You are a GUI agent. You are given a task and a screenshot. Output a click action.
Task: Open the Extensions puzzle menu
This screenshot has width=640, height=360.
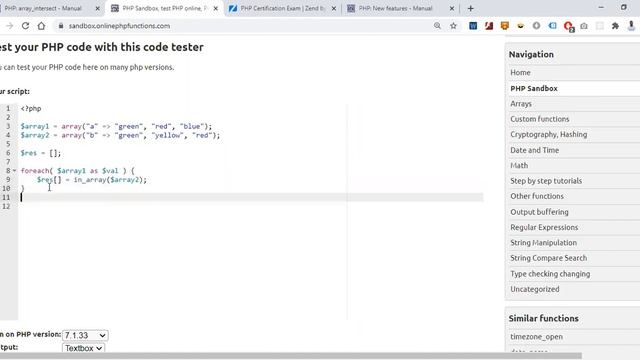point(615,26)
